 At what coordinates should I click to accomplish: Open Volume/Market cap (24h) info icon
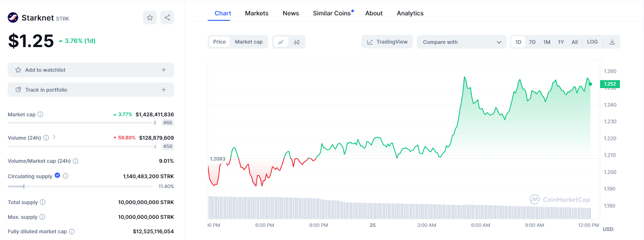coord(76,161)
